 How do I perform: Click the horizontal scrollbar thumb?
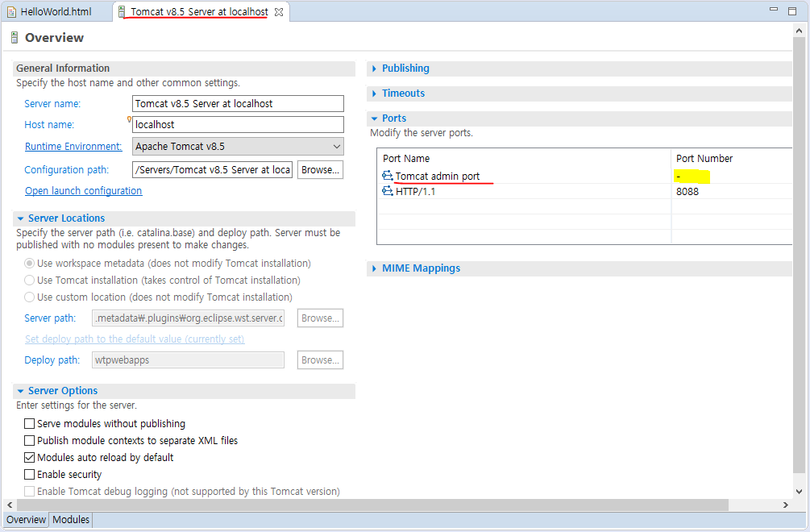(x=372, y=505)
